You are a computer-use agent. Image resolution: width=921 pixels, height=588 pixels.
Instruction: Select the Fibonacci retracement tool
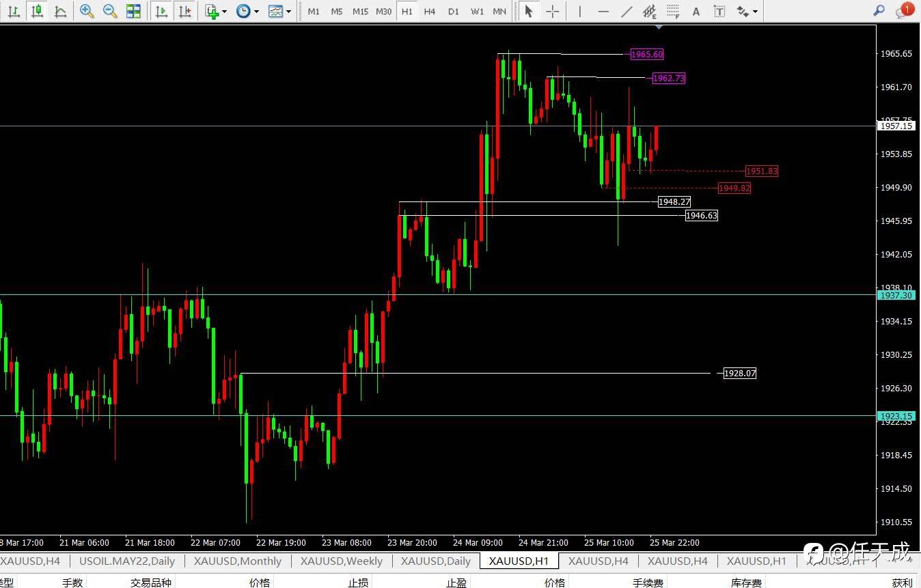(673, 11)
